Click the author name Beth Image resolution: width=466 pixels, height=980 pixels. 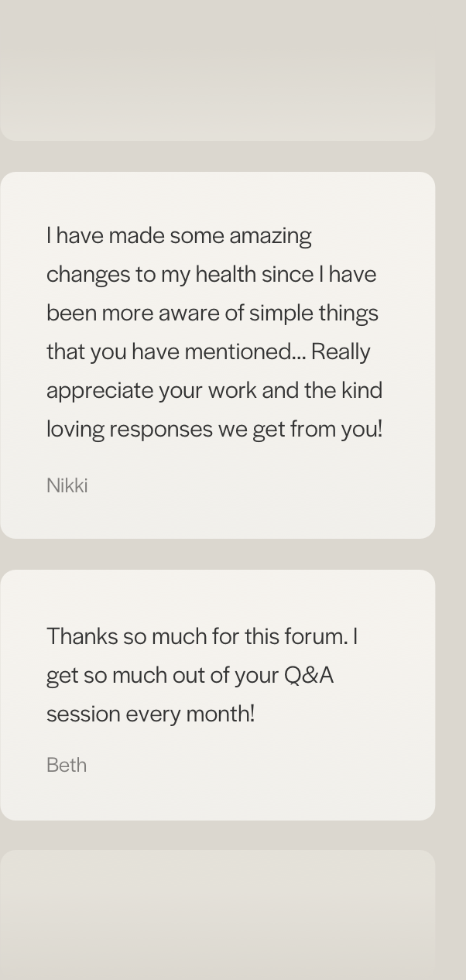[67, 765]
